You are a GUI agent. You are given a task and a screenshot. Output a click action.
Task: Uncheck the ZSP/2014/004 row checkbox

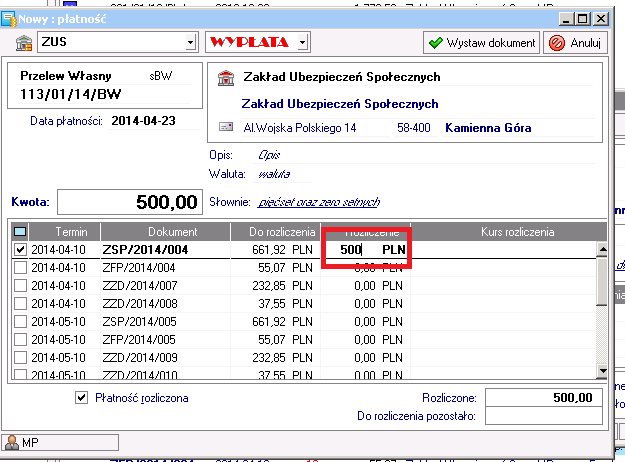(x=20, y=250)
